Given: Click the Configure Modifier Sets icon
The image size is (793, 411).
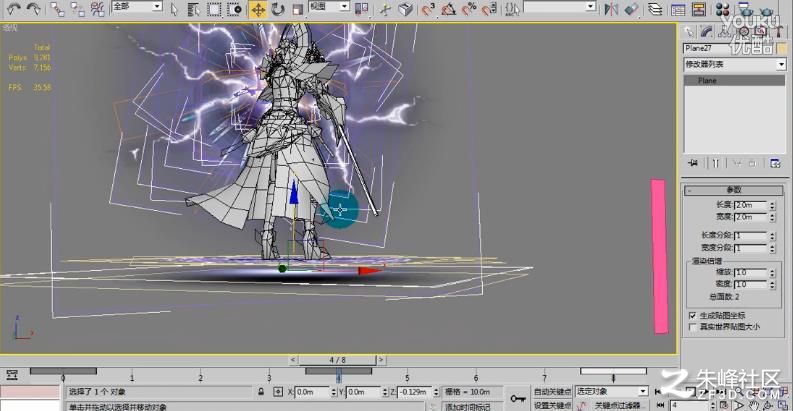Looking at the screenshot, I should (x=775, y=163).
